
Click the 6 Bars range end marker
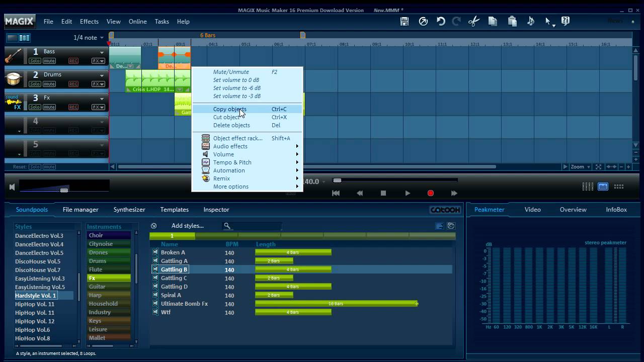[302, 35]
